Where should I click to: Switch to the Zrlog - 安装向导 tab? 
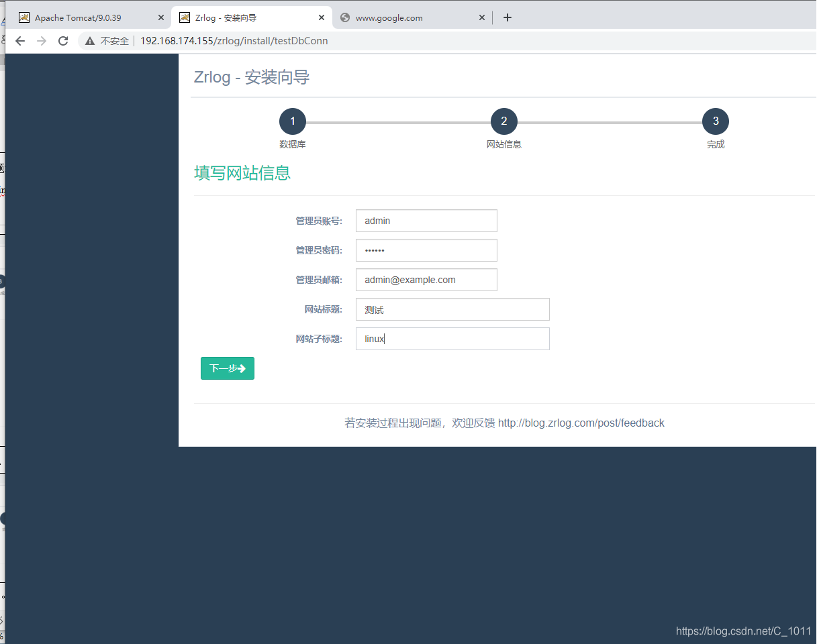(x=252, y=18)
